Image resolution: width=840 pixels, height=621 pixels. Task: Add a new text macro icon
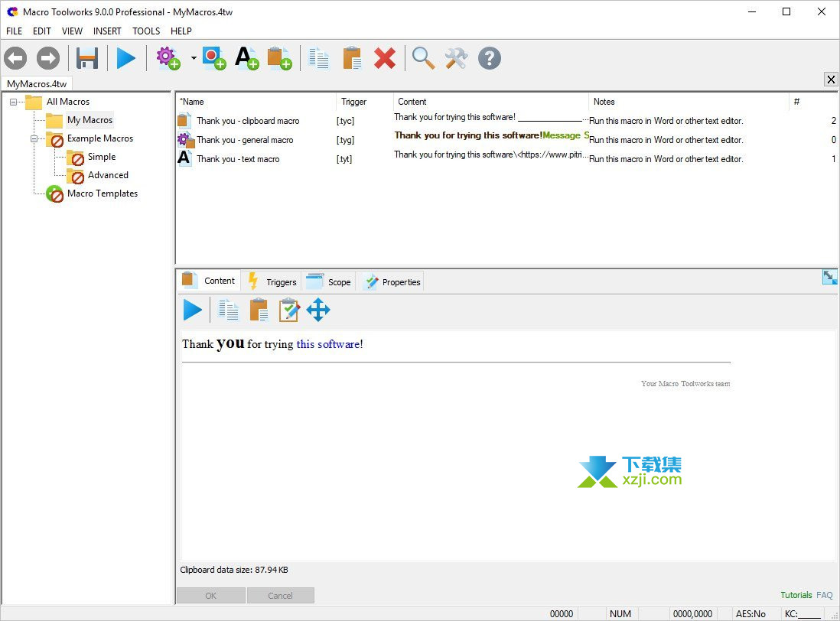click(247, 58)
